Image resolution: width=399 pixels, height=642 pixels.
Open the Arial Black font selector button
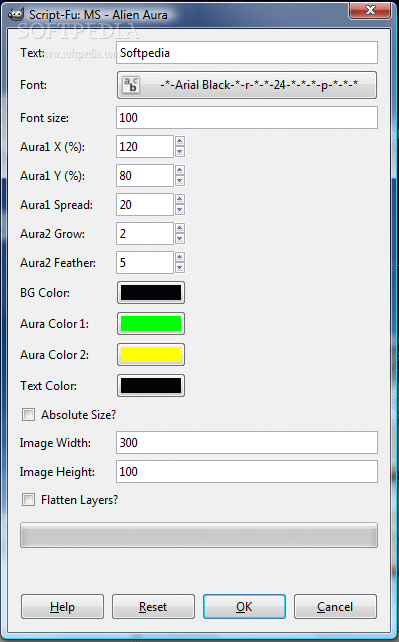pyautogui.click(x=247, y=85)
